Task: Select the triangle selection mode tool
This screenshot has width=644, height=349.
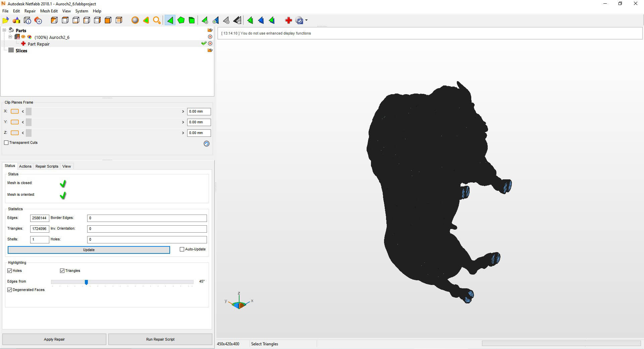Action: [170, 20]
